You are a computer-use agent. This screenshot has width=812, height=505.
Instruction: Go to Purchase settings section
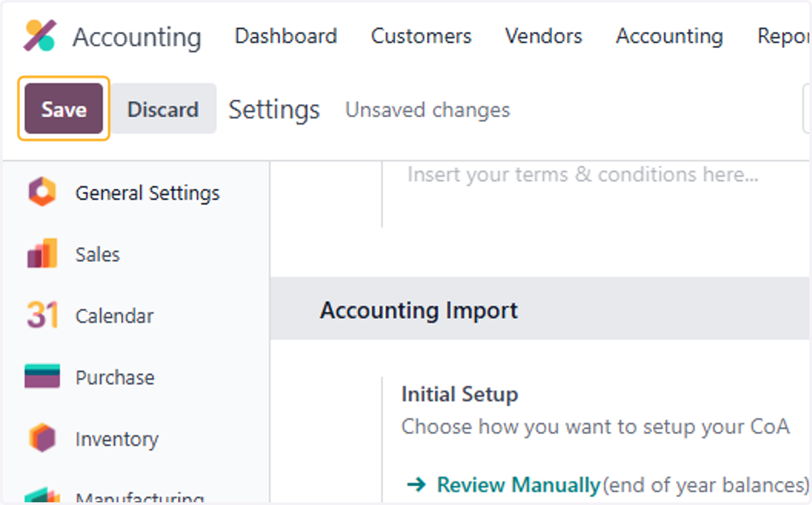click(x=114, y=377)
